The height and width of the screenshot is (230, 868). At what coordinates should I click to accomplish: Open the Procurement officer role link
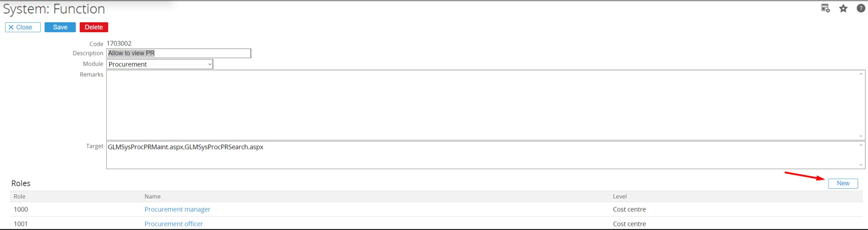(174, 224)
